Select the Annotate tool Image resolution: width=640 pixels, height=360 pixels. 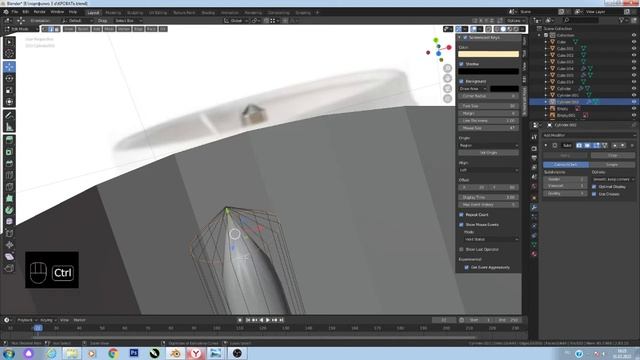9,116
